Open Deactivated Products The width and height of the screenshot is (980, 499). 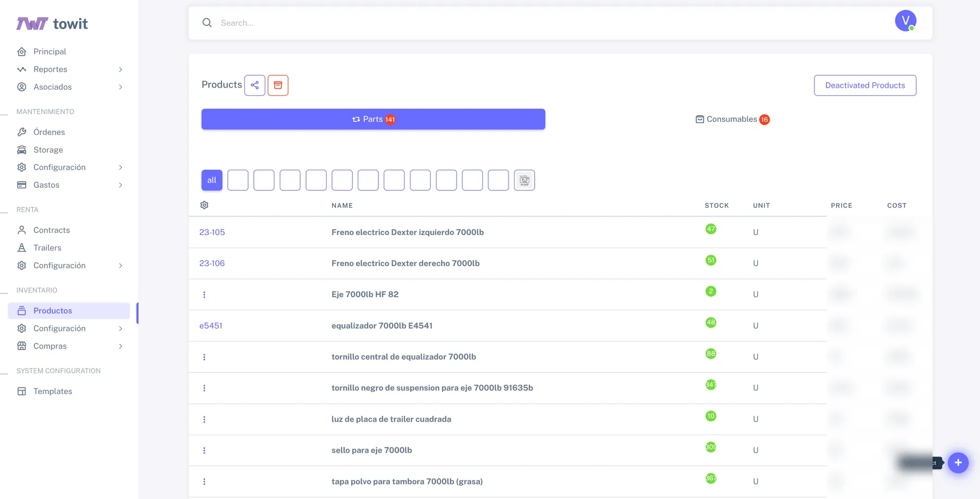coord(865,85)
